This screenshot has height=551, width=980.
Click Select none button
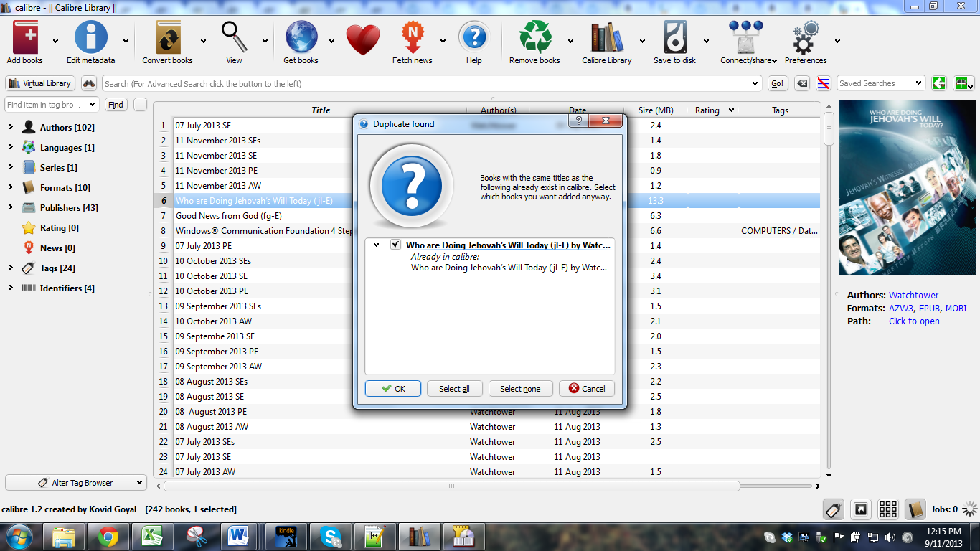520,388
